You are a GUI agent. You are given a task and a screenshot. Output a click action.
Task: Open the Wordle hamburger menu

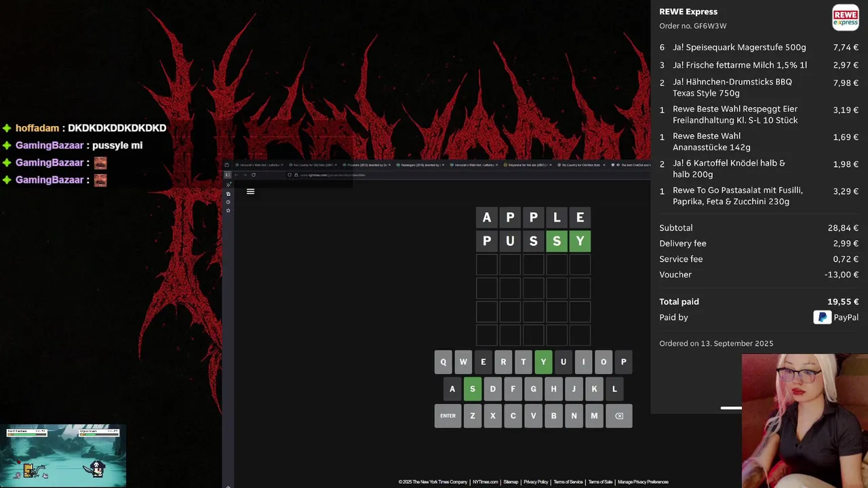[x=250, y=192]
